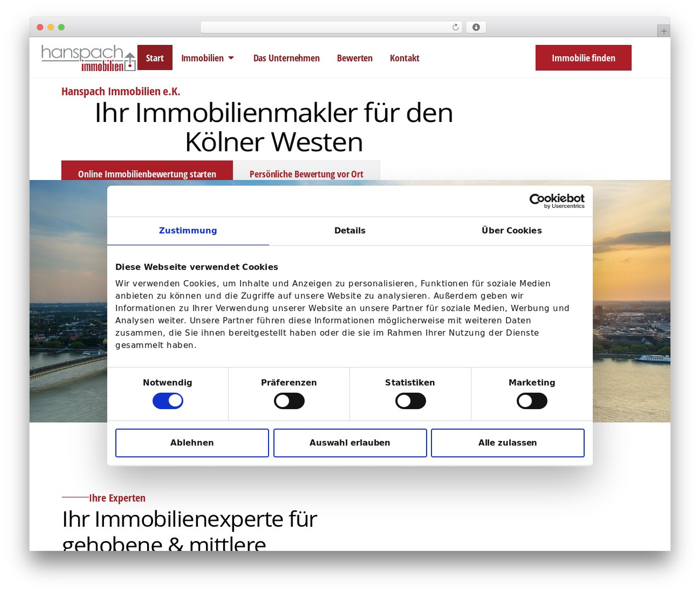Switch to the Über Cookies tab

[x=512, y=231]
